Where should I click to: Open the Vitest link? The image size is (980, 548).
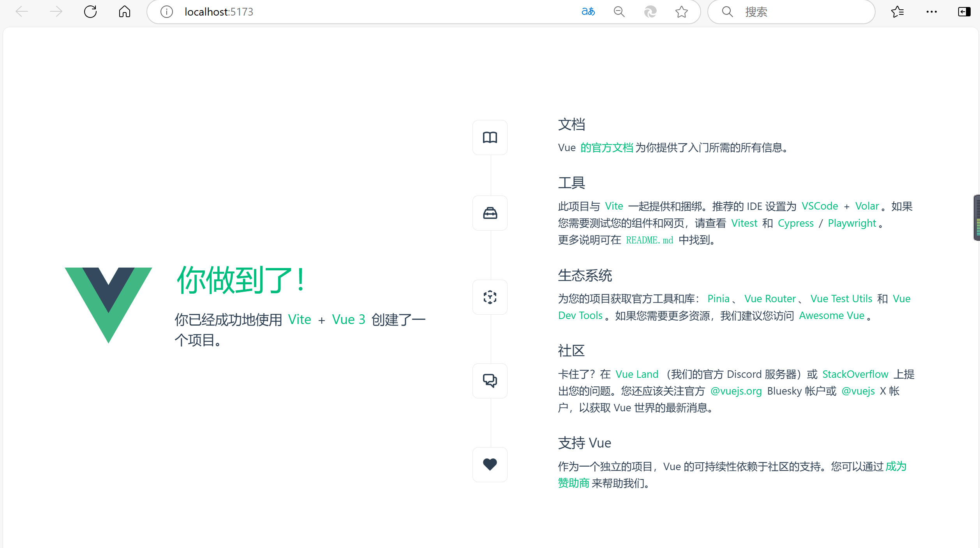(x=744, y=223)
